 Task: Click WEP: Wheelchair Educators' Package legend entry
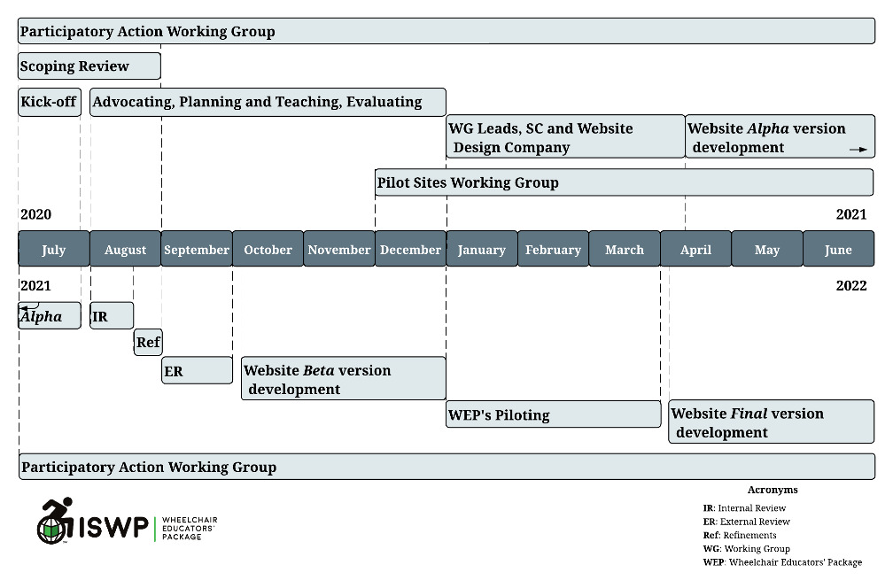782,562
